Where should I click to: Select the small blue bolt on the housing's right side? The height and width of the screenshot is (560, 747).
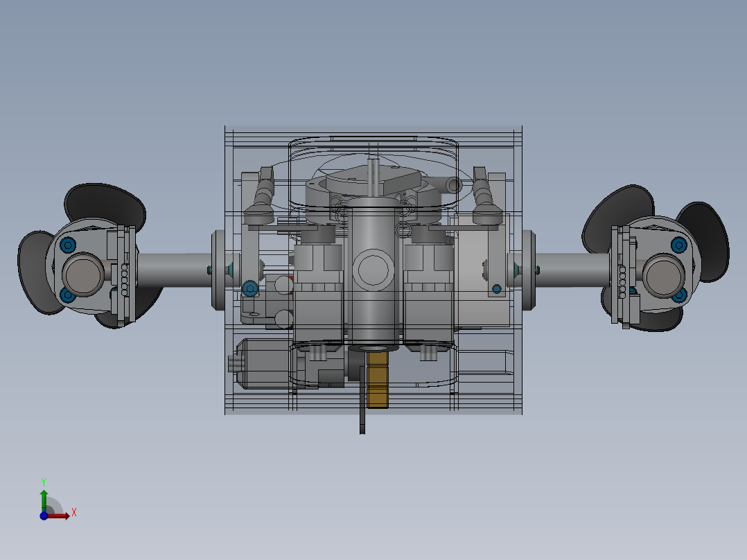pos(496,289)
